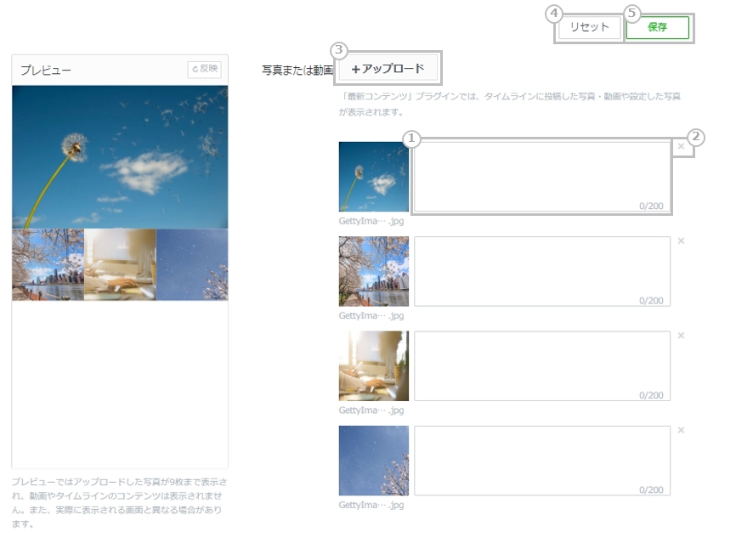
Task: Select the small city skyline preview tile
Action: tap(48, 264)
